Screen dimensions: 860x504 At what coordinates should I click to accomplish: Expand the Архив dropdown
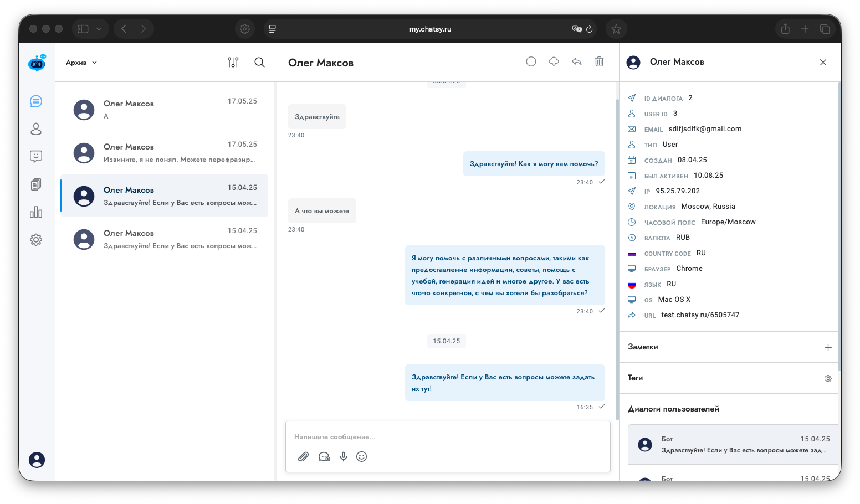pos(81,63)
